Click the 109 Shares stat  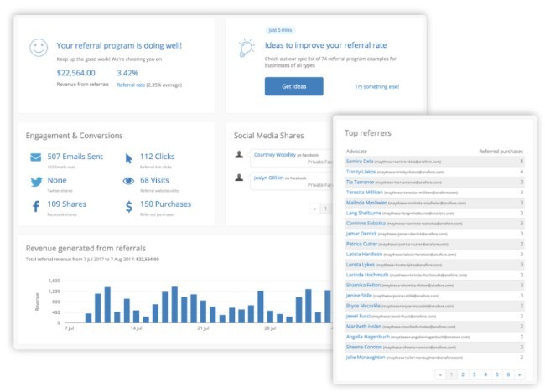67,204
